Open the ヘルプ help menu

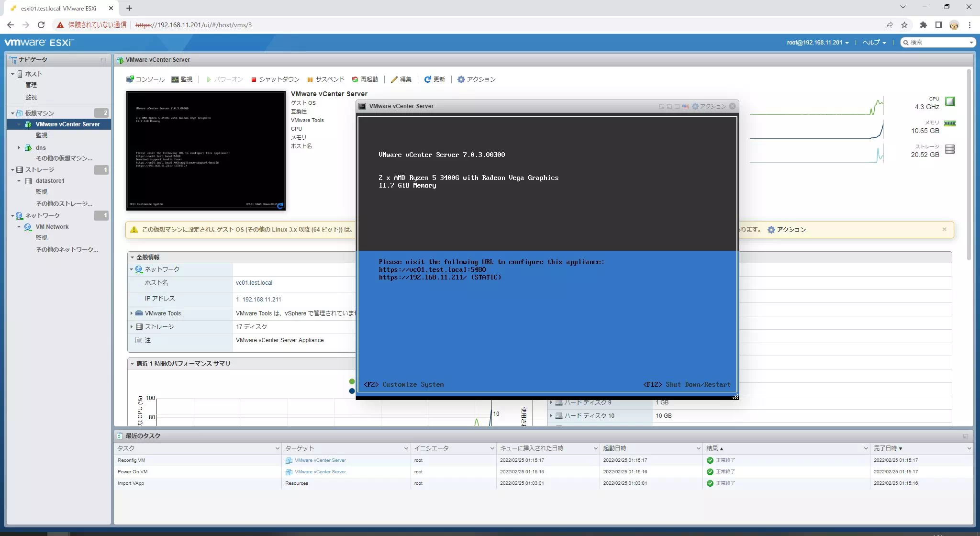(874, 43)
